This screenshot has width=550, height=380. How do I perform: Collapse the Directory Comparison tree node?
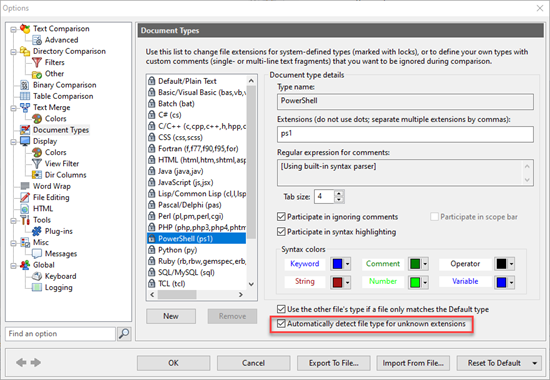click(x=13, y=52)
